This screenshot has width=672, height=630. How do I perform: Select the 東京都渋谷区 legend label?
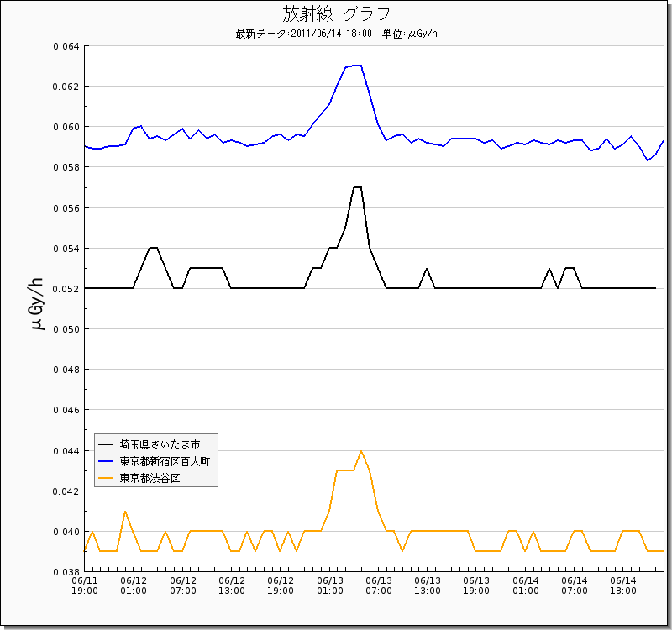(x=150, y=478)
